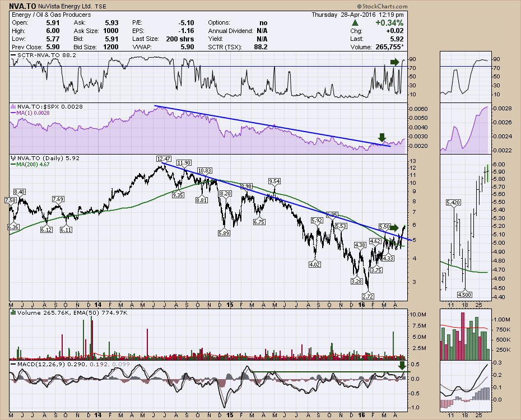Image resolution: width=521 pixels, height=420 pixels.
Task: Select the NVA.TO ticker symbol in the title
Action: pyautogui.click(x=22, y=6)
